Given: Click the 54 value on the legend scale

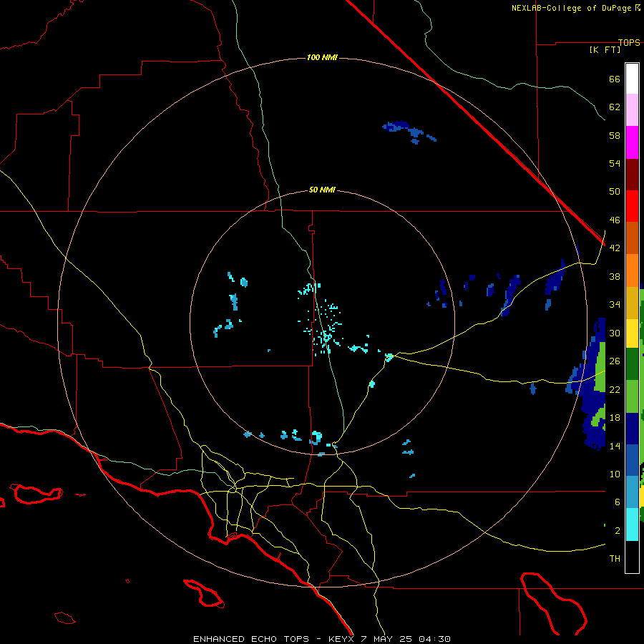Looking at the screenshot, I should 615,163.
